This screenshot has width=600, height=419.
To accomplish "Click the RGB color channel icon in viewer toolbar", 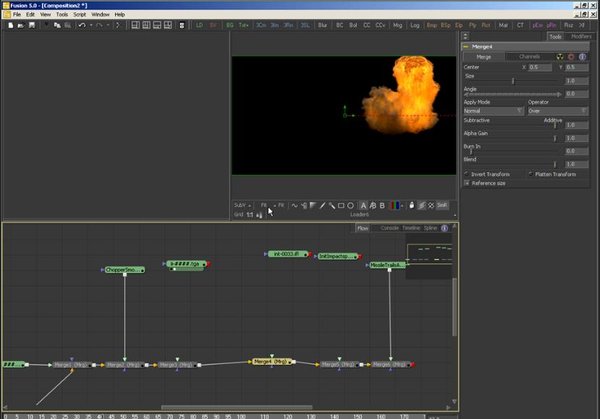I will pyautogui.click(x=397, y=205).
